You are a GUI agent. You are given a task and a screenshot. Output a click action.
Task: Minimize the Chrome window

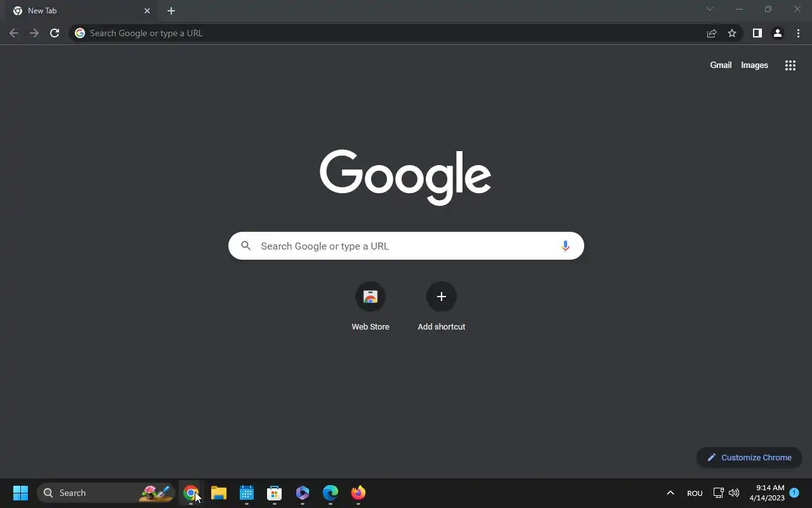pyautogui.click(x=739, y=9)
